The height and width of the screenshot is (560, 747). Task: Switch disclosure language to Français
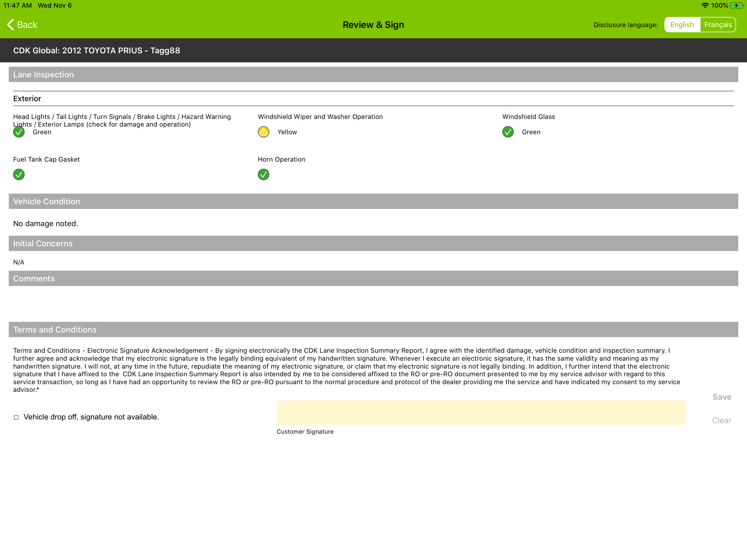pyautogui.click(x=718, y=25)
